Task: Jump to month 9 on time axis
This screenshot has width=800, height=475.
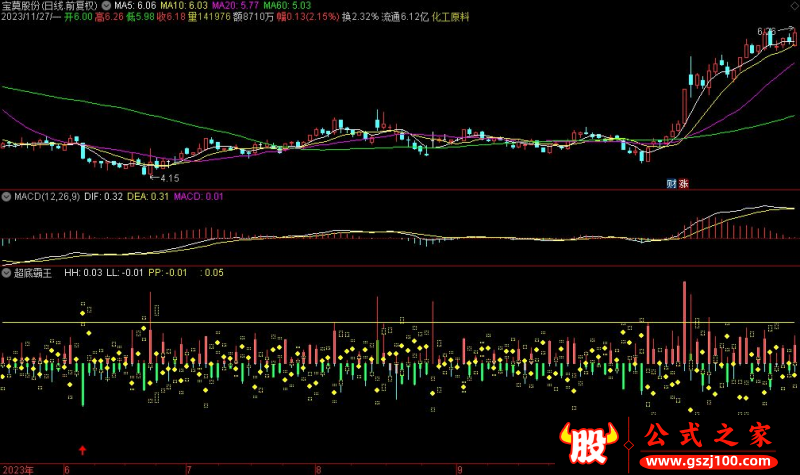Action: [x=460, y=470]
